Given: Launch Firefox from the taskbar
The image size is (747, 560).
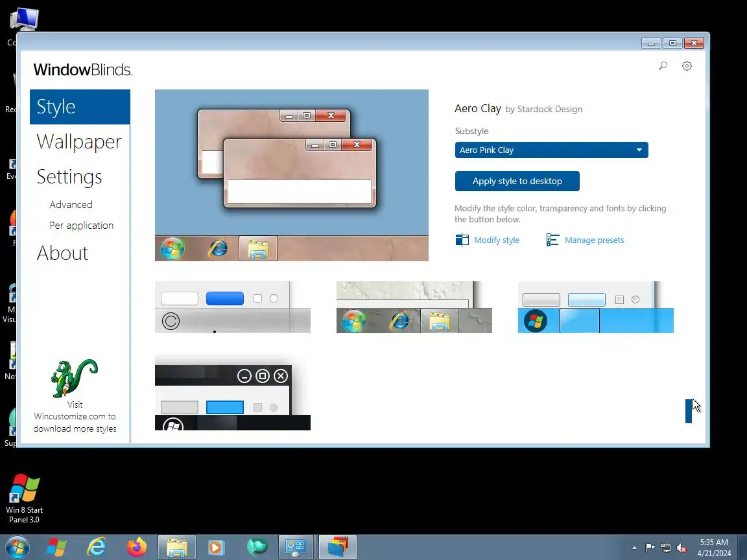Looking at the screenshot, I should 137,547.
